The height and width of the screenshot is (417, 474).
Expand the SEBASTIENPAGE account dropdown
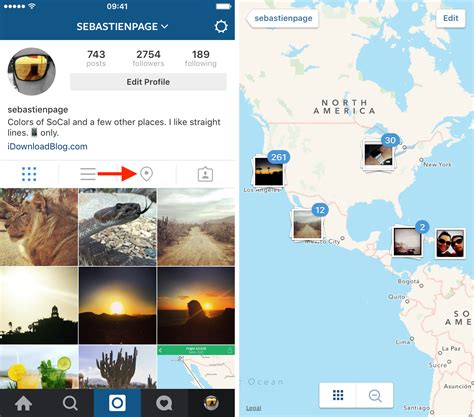[122, 27]
